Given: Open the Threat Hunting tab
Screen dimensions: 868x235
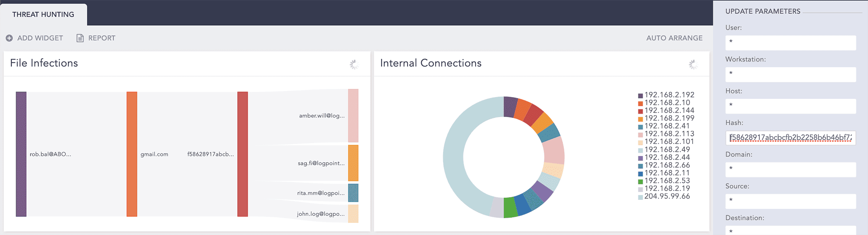Looking at the screenshot, I should pyautogui.click(x=43, y=14).
